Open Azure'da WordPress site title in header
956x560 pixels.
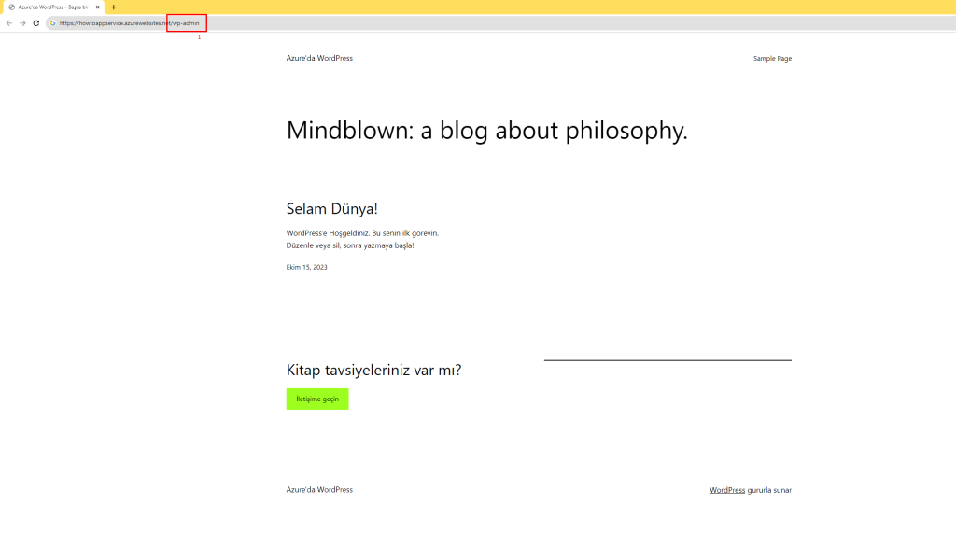[319, 58]
